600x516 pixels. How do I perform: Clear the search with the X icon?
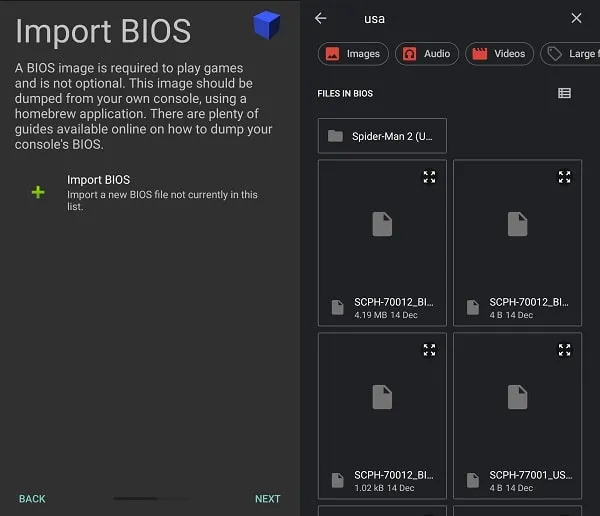(576, 18)
